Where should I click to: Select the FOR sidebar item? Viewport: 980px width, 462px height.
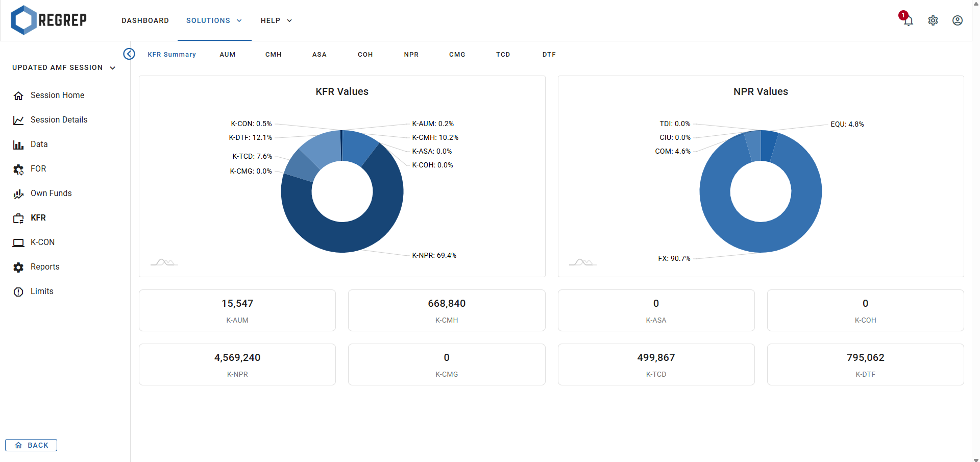tap(38, 169)
